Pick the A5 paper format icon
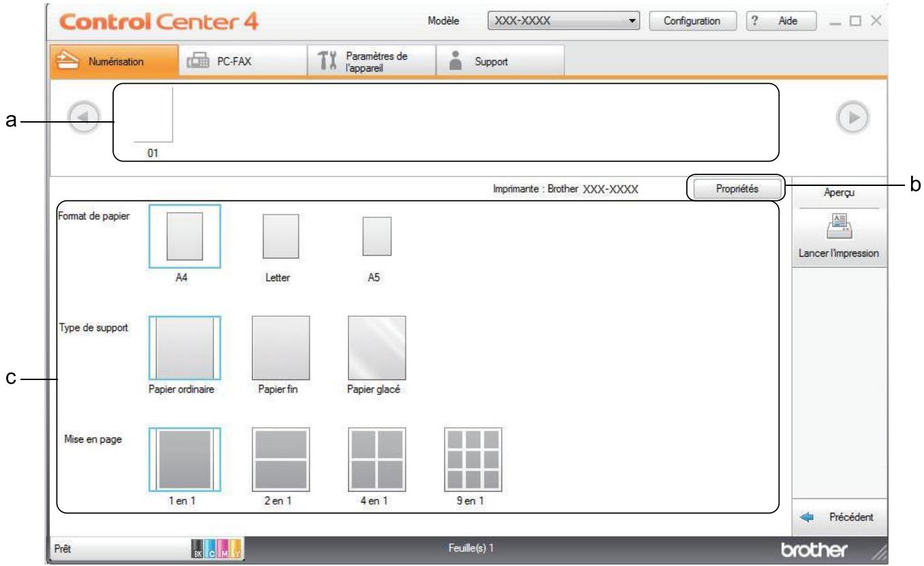Viewport: 924px width, 566px height. click(x=376, y=236)
